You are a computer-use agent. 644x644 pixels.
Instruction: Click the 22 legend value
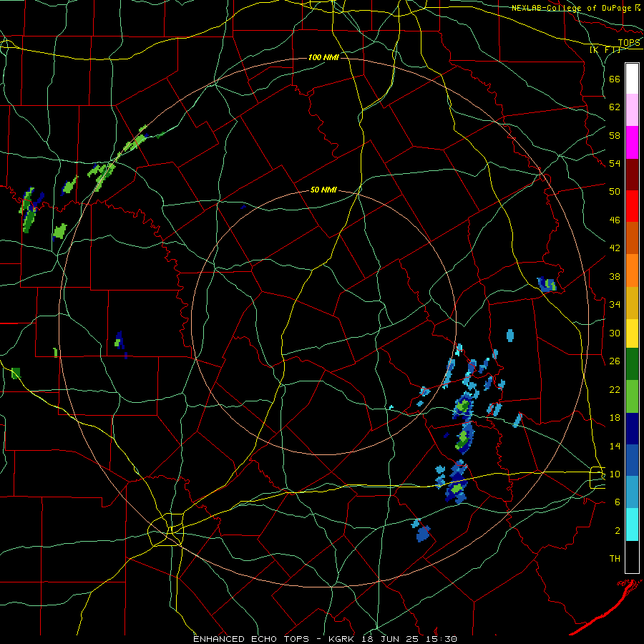615,389
